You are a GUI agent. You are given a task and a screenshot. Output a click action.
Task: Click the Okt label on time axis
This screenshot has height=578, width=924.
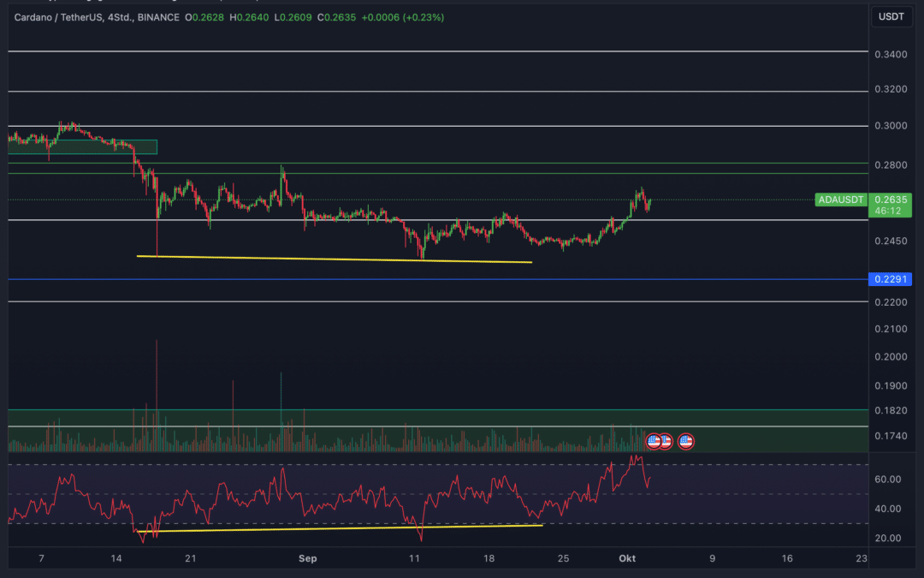(627, 558)
